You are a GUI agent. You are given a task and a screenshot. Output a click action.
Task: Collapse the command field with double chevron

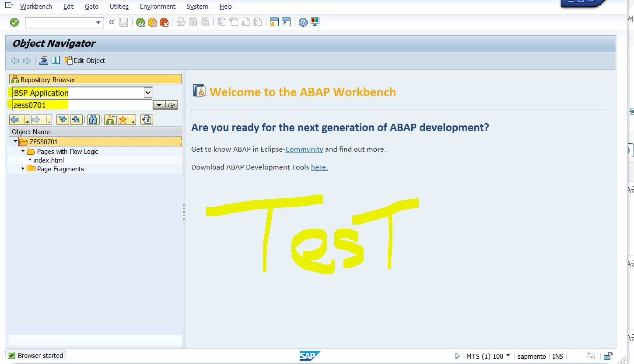pyautogui.click(x=111, y=22)
